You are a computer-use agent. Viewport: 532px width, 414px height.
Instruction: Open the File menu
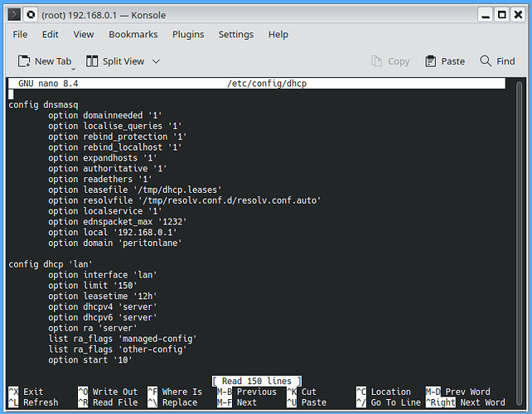[20, 34]
